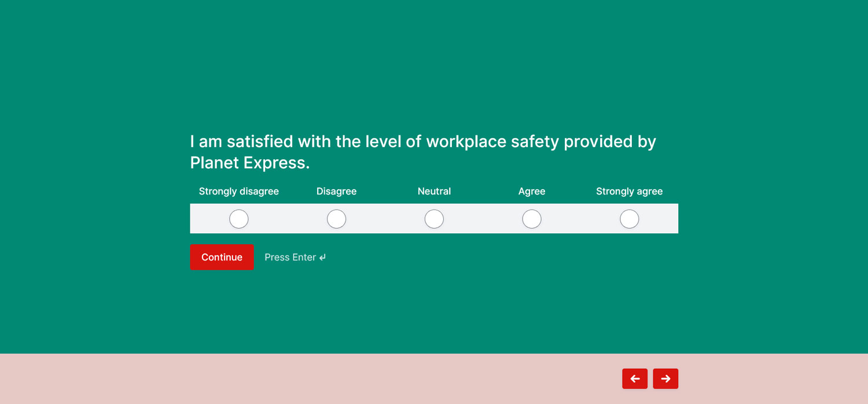Click the 'Disagree' column label
The height and width of the screenshot is (404, 868).
pos(337,192)
